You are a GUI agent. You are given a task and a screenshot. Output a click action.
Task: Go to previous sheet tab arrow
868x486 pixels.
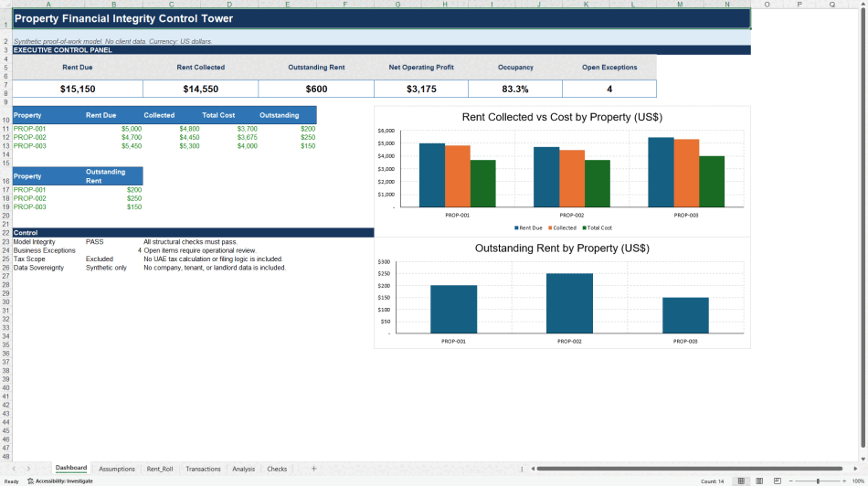(14, 469)
